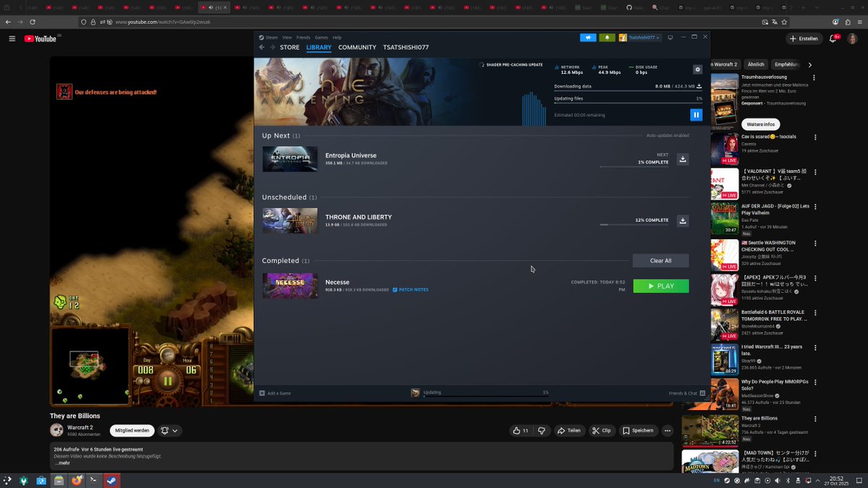The height and width of the screenshot is (488, 868).
Task: Click Mitglied werden button
Action: (x=132, y=430)
